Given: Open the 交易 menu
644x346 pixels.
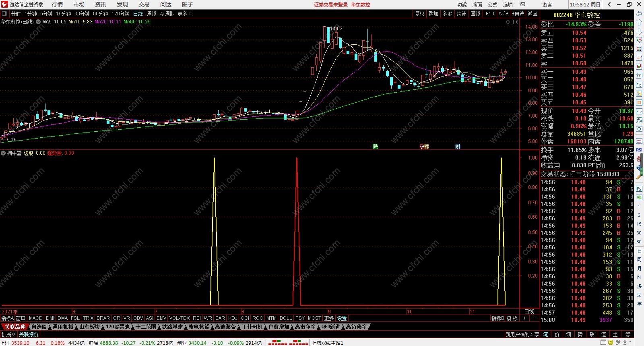Looking at the screenshot, I should tap(144, 4).
